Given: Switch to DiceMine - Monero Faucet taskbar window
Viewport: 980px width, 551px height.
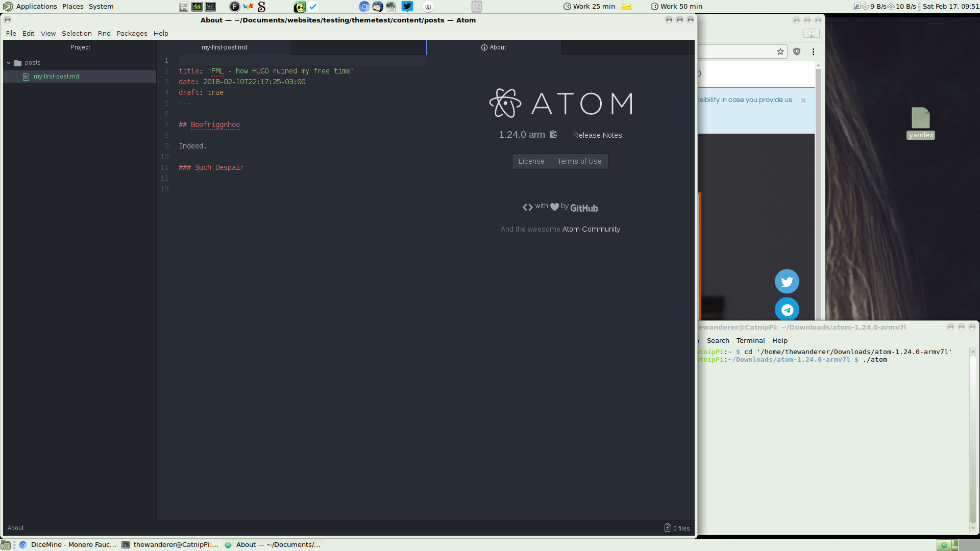Looking at the screenshot, I should pyautogui.click(x=68, y=545).
